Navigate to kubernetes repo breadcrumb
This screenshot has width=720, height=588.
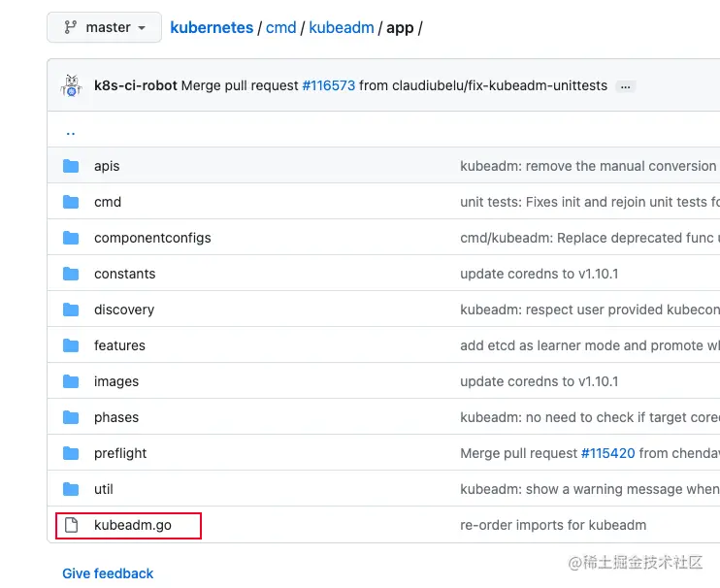tap(212, 27)
